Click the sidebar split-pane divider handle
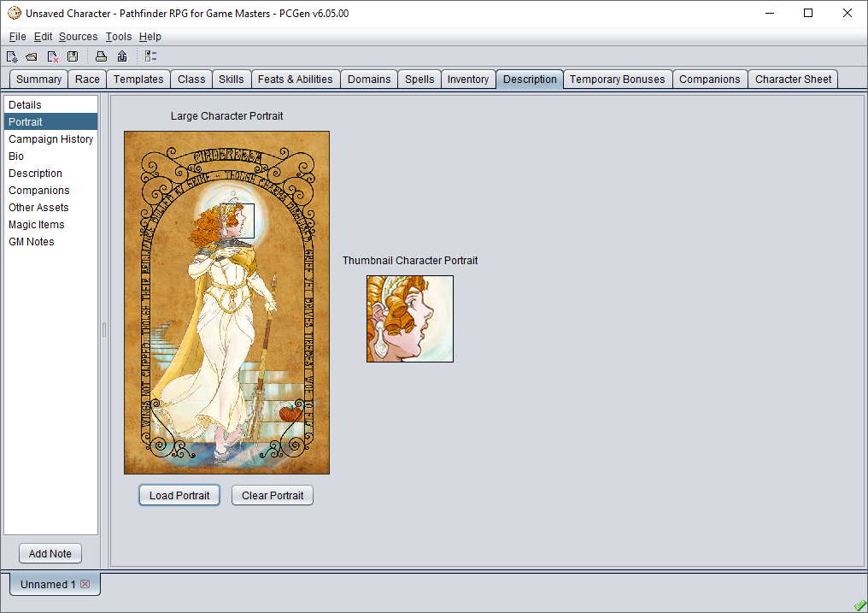Viewport: 868px width, 613px height. coord(104,330)
